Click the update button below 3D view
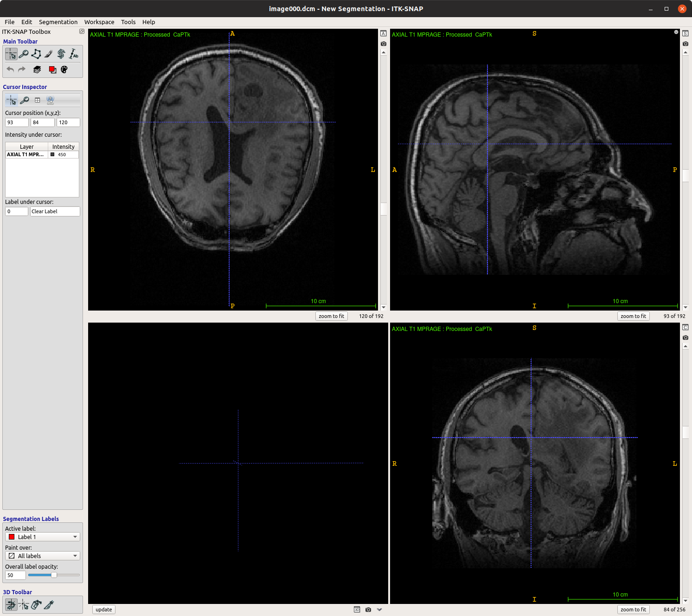 [104, 610]
